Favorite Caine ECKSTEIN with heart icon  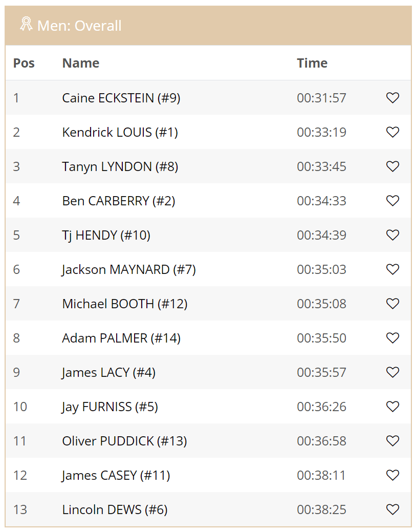tap(392, 98)
